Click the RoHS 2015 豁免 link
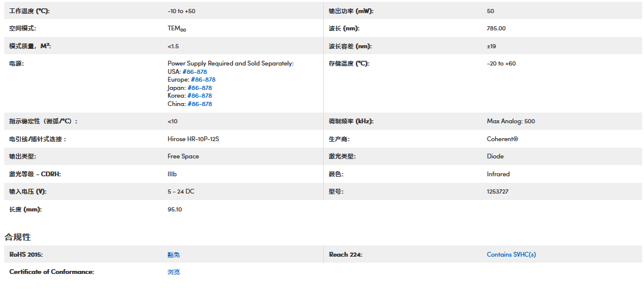 pyautogui.click(x=173, y=254)
